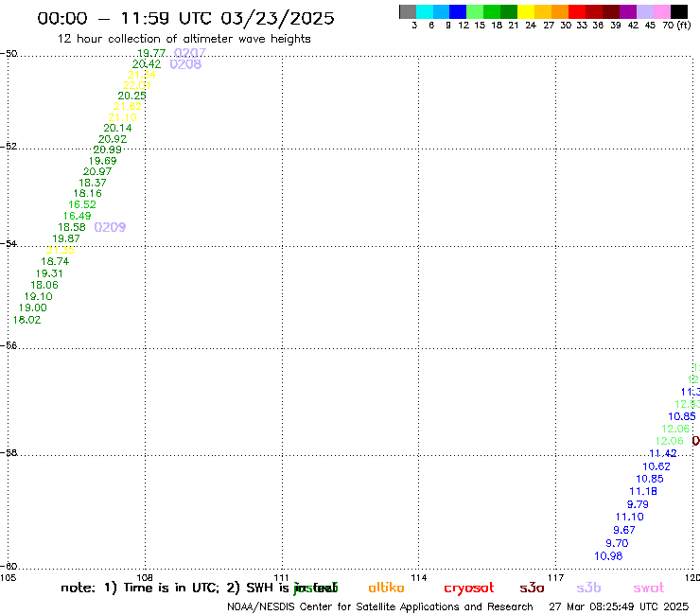Click the bright red legend swatch

coord(577,11)
